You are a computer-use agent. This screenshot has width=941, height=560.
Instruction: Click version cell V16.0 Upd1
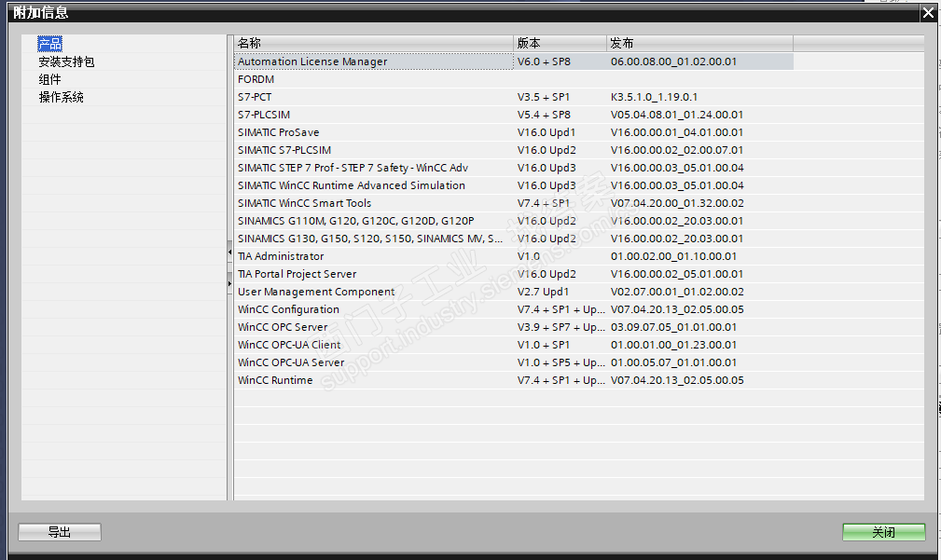pyautogui.click(x=547, y=132)
